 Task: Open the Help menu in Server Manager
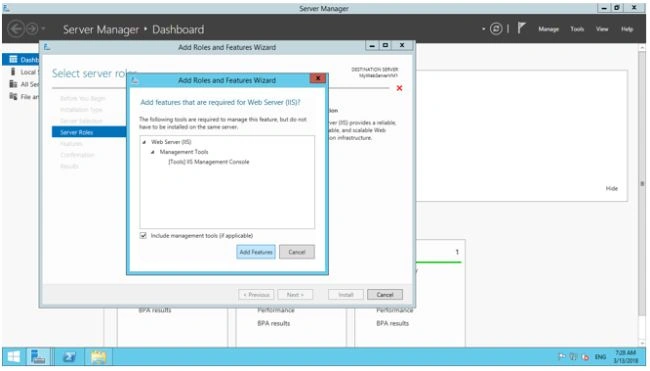(627, 29)
